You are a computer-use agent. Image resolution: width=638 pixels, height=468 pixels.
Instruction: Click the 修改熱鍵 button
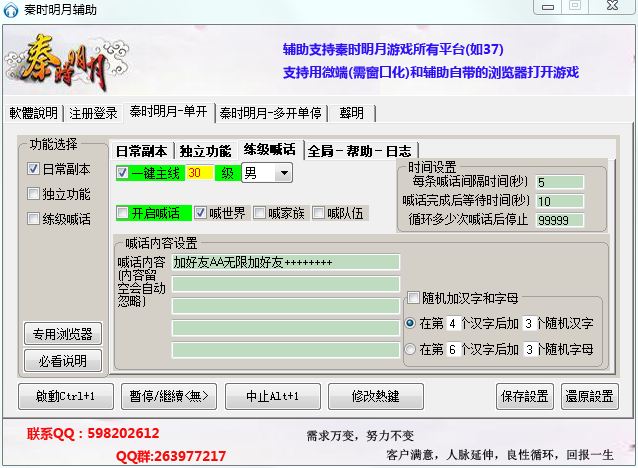pos(376,396)
